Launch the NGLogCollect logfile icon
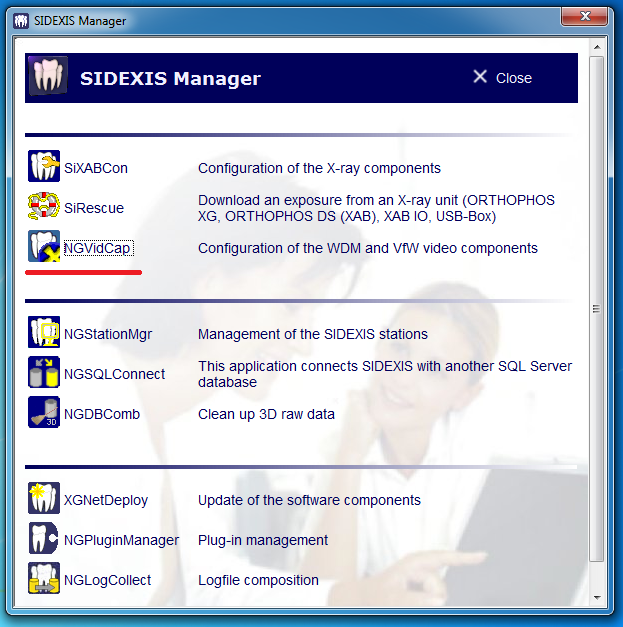623x627 pixels. coord(44,578)
